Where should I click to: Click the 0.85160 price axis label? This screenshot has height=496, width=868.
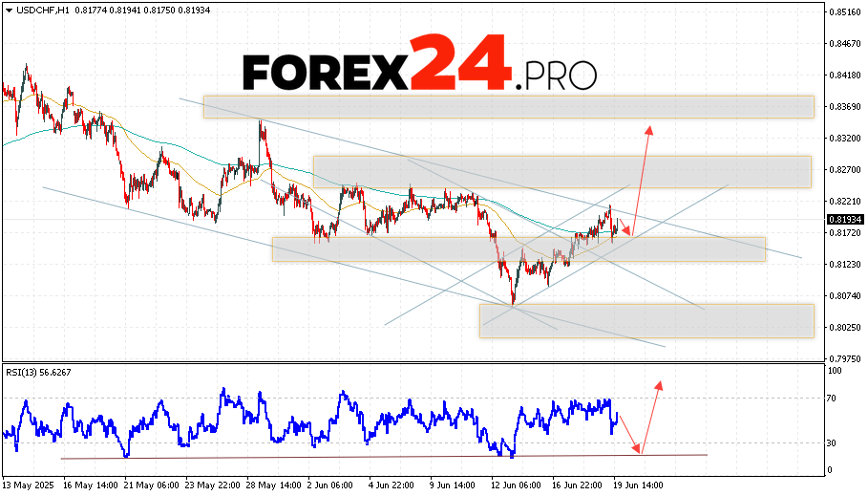tap(843, 12)
